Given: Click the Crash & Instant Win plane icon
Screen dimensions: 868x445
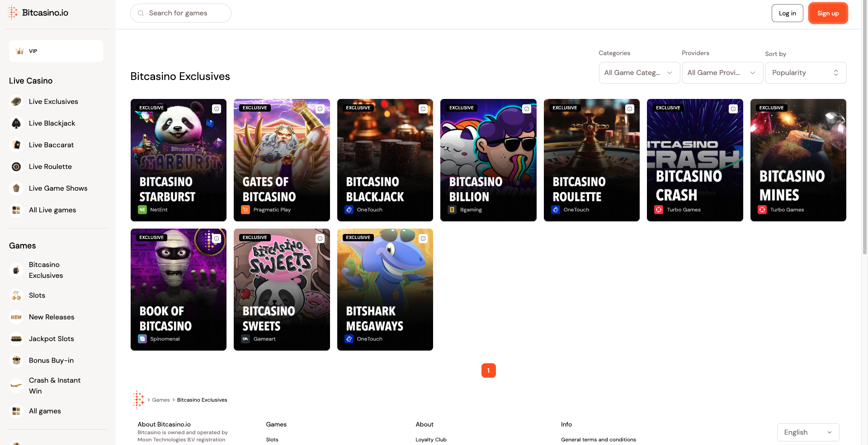Looking at the screenshot, I should tap(16, 386).
